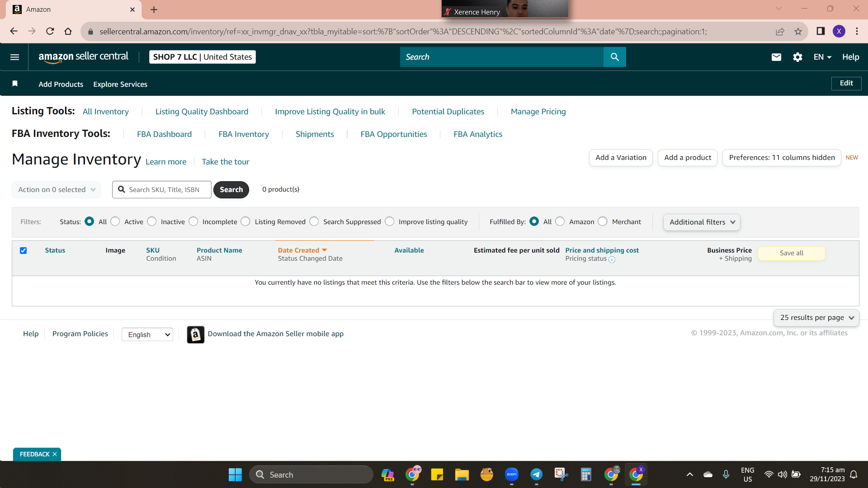Open Telegram from the taskbar
This screenshot has width=868, height=488.
point(536,474)
